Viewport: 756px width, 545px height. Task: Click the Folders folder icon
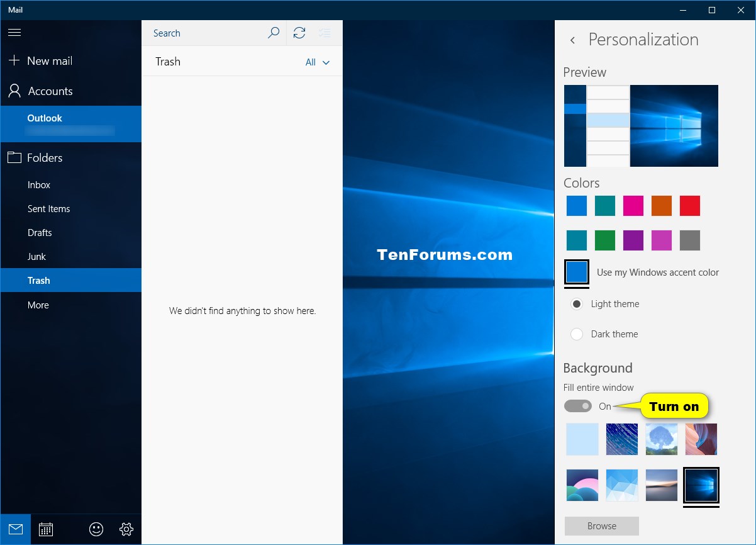pyautogui.click(x=14, y=157)
